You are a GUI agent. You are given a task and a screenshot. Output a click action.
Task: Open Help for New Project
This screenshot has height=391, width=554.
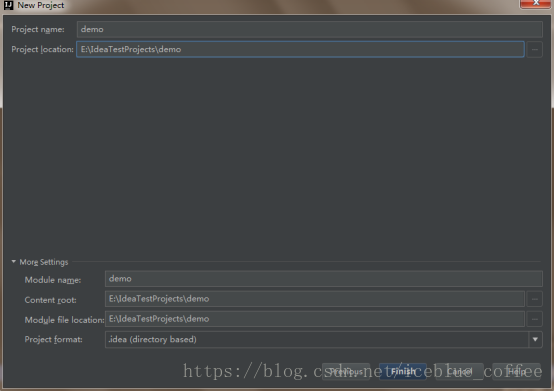pos(516,372)
